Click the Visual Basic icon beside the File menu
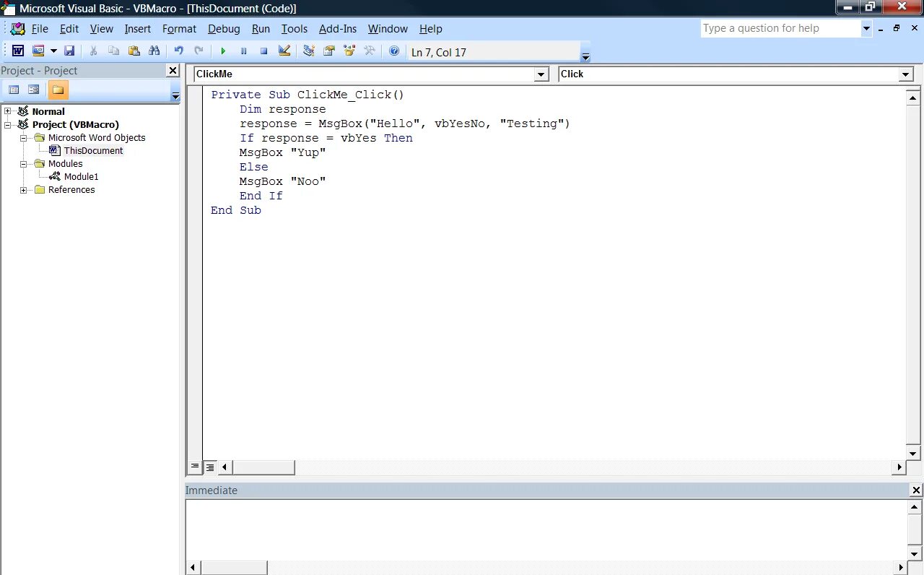 point(17,29)
